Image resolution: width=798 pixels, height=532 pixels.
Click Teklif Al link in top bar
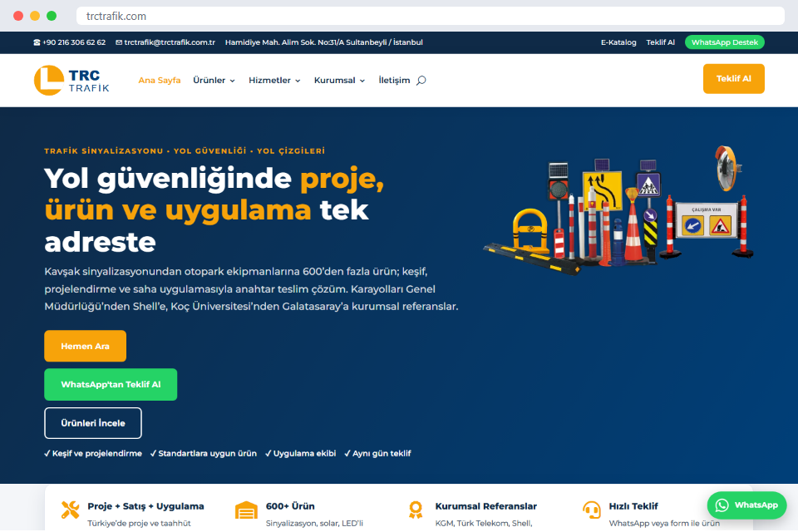[660, 42]
